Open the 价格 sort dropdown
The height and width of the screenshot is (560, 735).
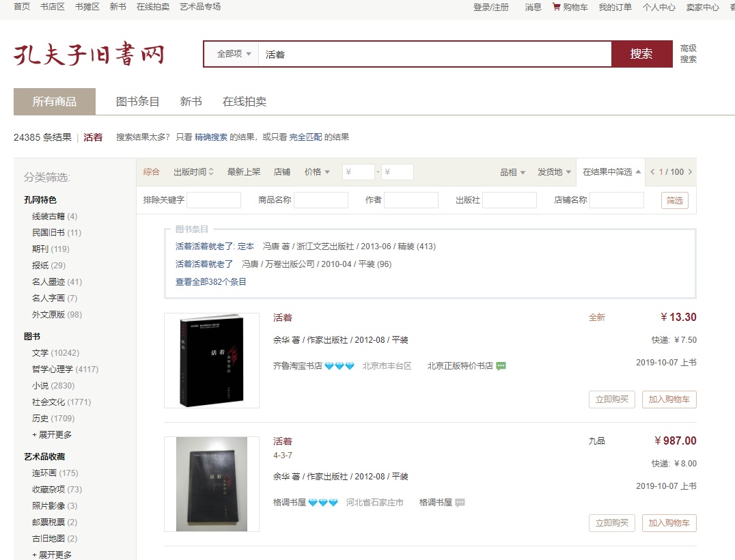(x=317, y=172)
